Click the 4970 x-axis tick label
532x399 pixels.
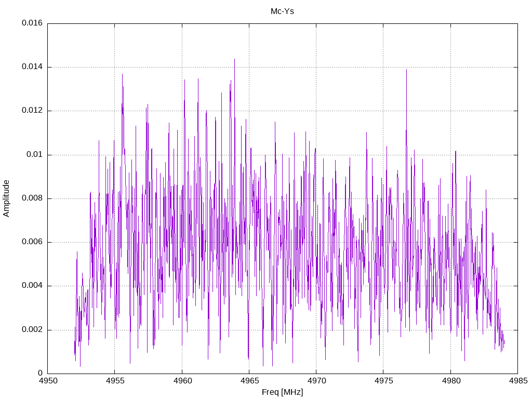316,381
